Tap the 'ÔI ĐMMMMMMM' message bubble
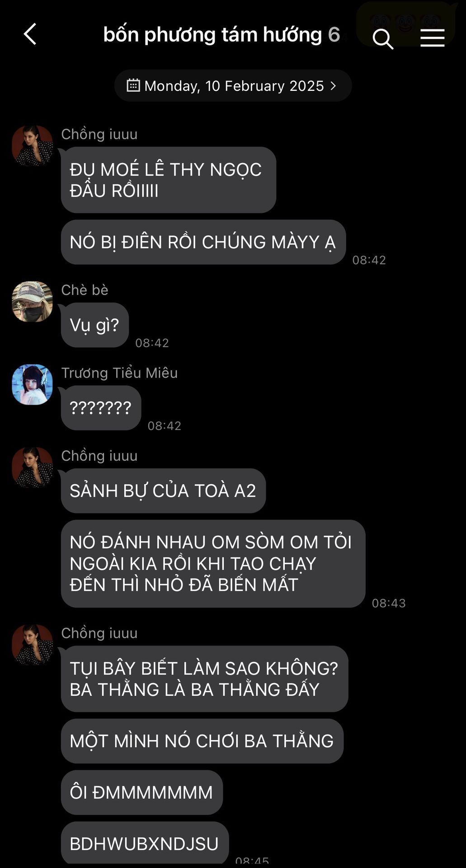The height and width of the screenshot is (868, 466). [x=141, y=793]
